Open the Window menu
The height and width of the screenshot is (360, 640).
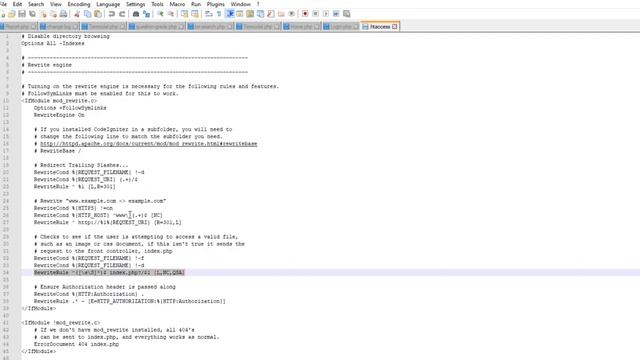pyautogui.click(x=241, y=4)
